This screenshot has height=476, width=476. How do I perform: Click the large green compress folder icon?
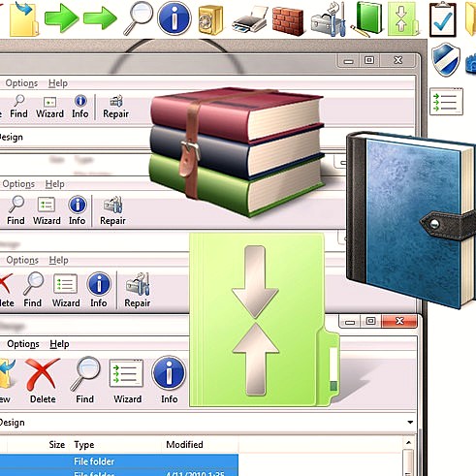(x=264, y=320)
